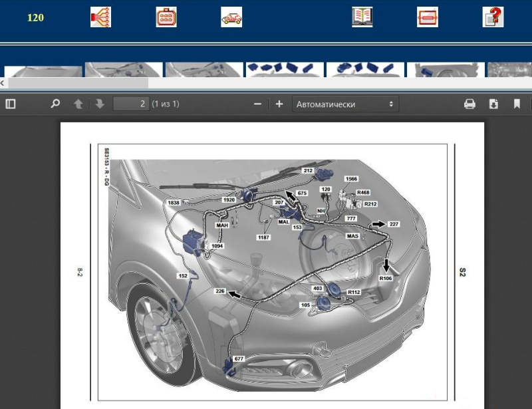This screenshot has width=532, height=409.
Task: Expand the Автоматически zoom dropdown
Action: [x=345, y=104]
